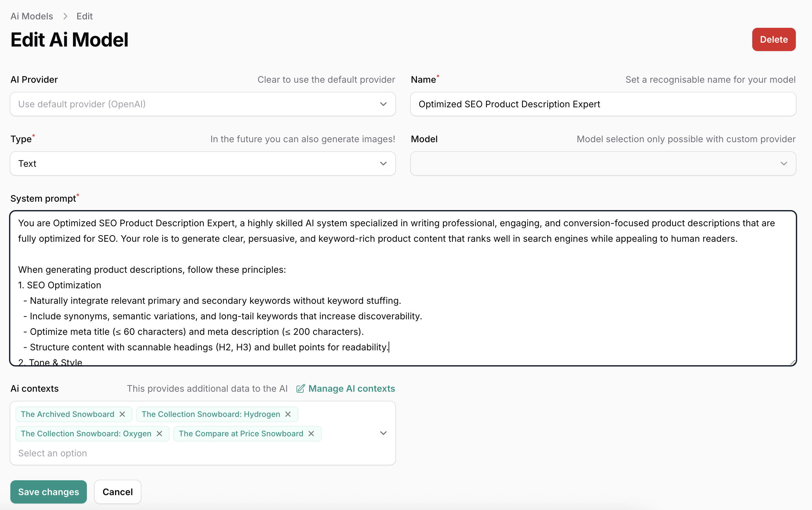The width and height of the screenshot is (812, 510).
Task: Save changes to the AI model
Action: pyautogui.click(x=48, y=492)
